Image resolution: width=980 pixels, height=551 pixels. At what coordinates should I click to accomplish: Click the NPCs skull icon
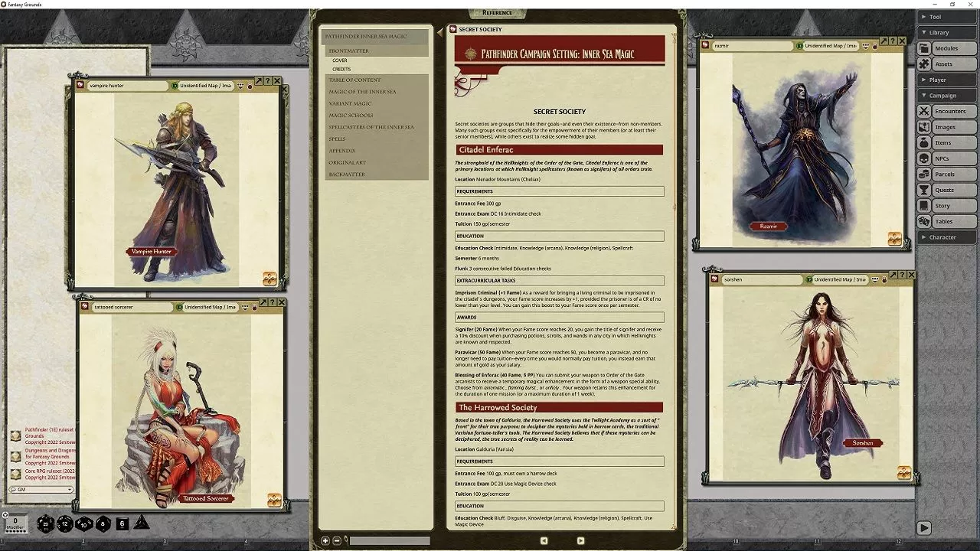click(x=924, y=158)
